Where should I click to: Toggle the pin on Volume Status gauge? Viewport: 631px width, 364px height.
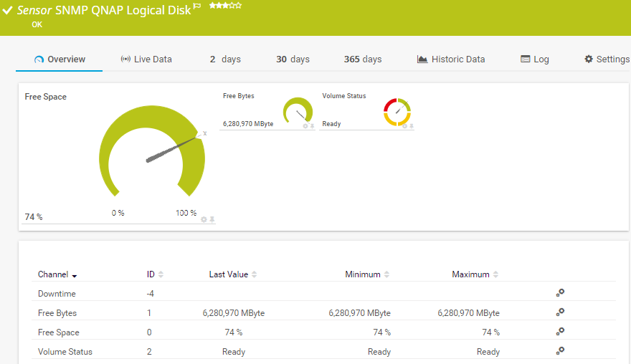412,126
